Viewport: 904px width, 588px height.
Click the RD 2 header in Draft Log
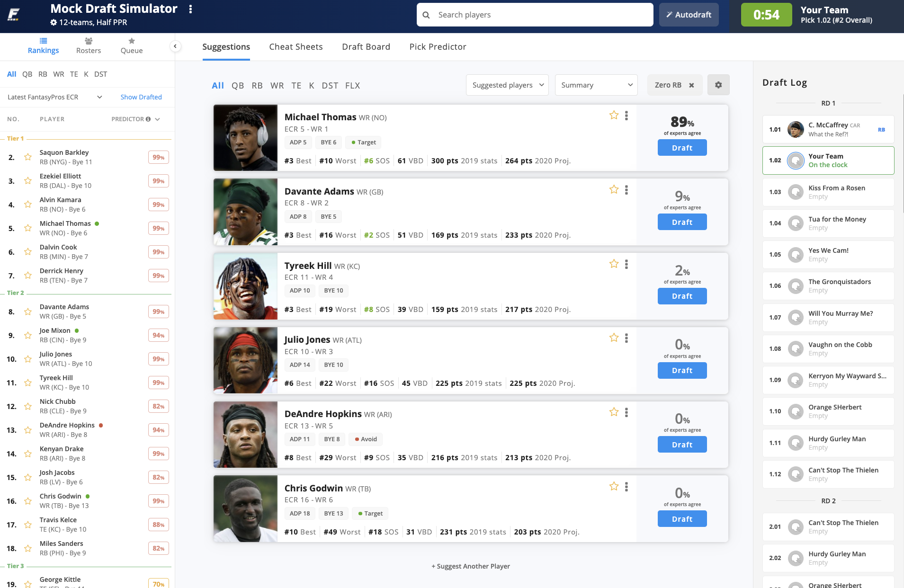click(828, 501)
